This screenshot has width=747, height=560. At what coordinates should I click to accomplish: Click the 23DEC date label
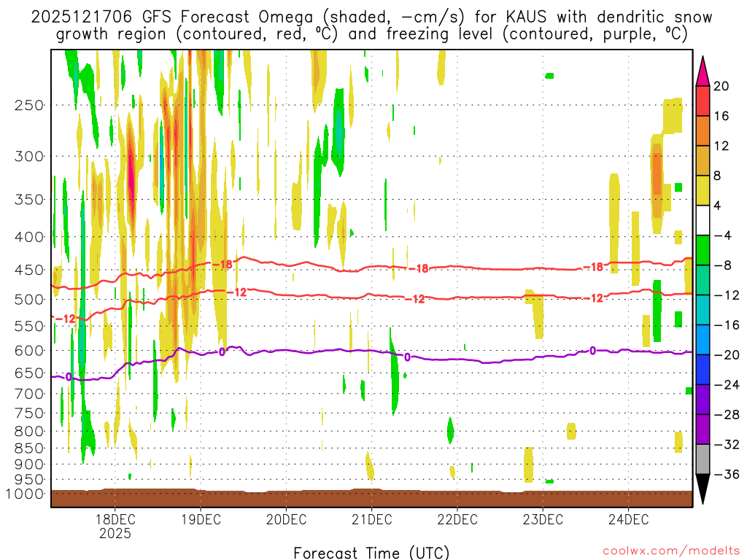[x=543, y=519]
